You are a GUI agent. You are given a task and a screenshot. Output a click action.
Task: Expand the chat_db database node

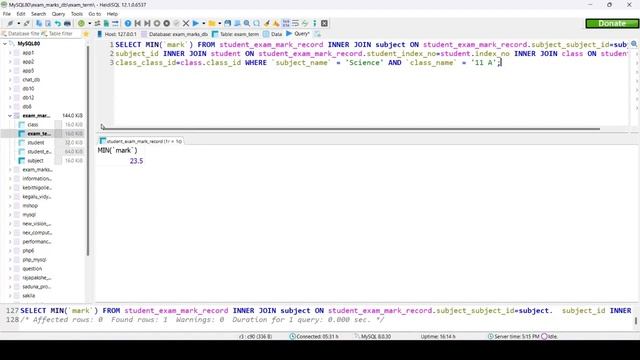tap(10, 80)
